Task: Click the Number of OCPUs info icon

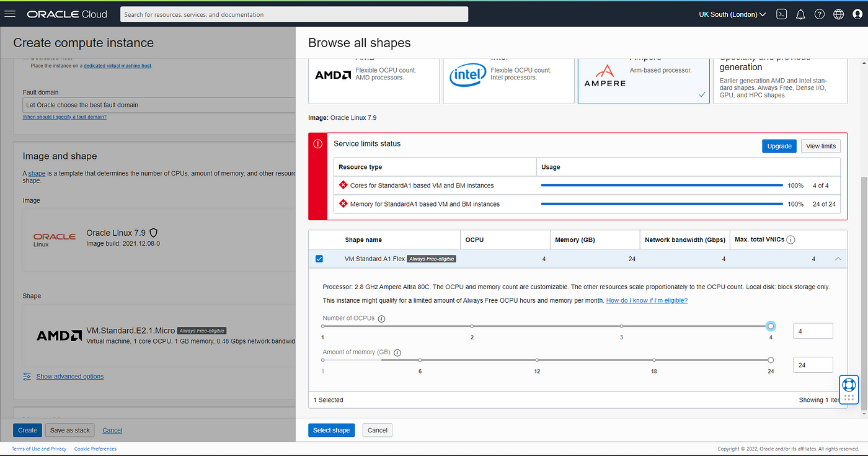Action: coord(381,319)
